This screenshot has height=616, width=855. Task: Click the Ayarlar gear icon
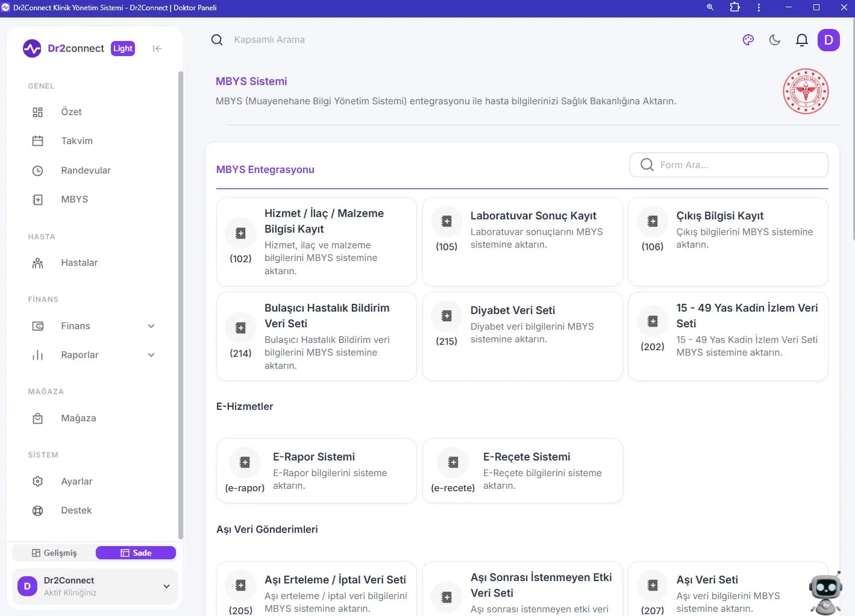click(37, 482)
